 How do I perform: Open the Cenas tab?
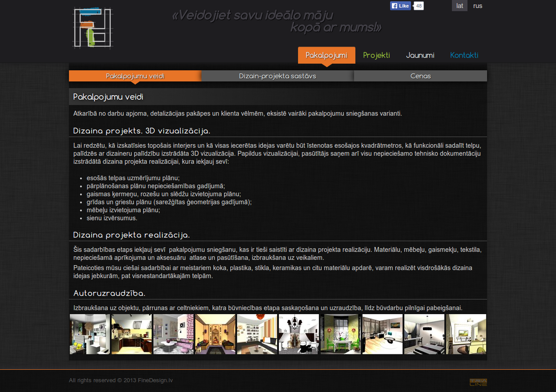[x=420, y=76]
